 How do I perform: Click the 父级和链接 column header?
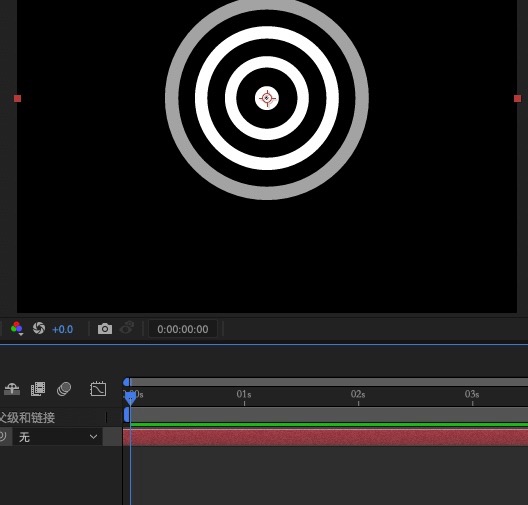[x=28, y=418]
